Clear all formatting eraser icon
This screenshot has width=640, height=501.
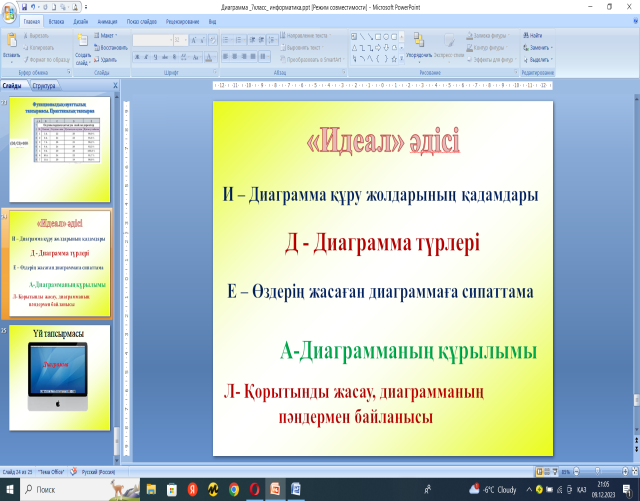click(213, 40)
